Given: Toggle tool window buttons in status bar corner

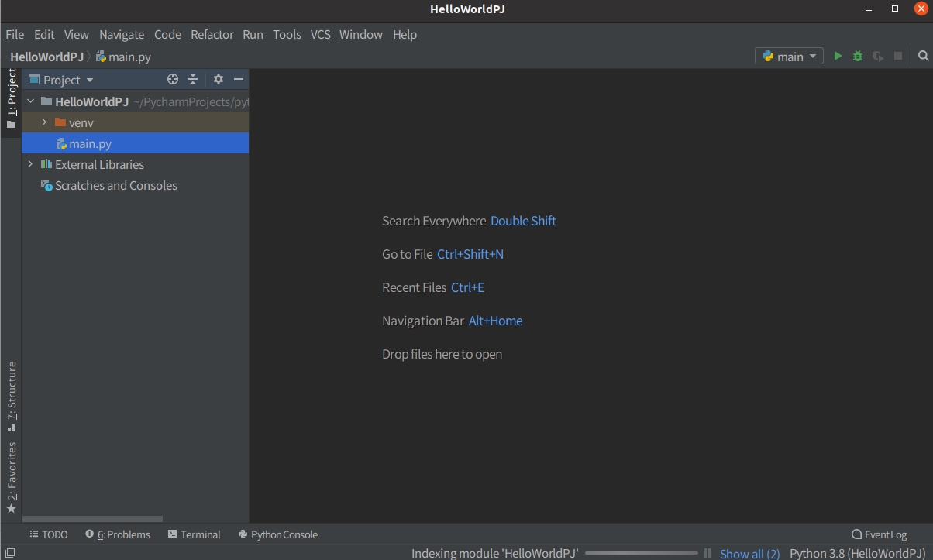Looking at the screenshot, I should point(10,553).
